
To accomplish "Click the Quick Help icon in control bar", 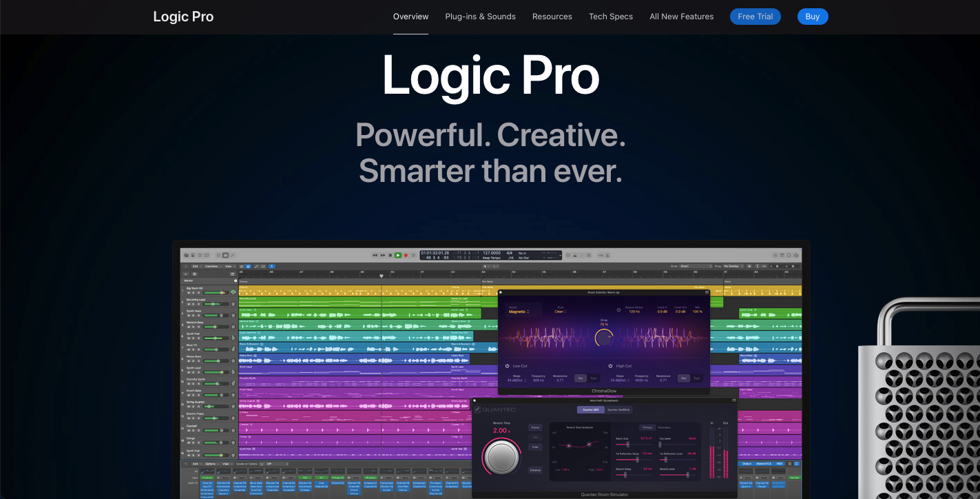I will coord(200,255).
